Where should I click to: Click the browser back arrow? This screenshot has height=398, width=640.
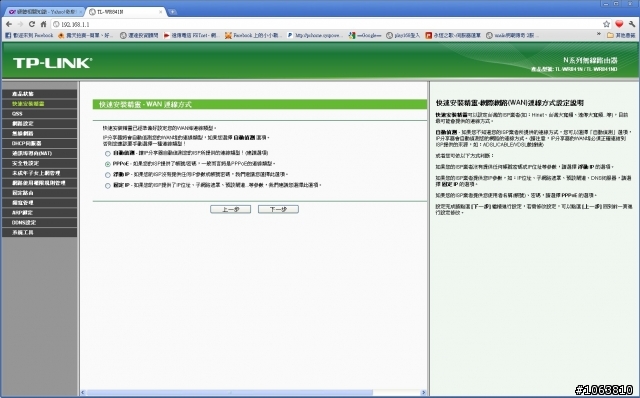coord(9,24)
